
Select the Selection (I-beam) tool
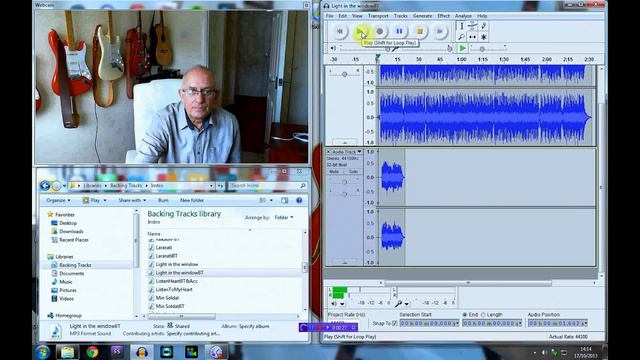(462, 26)
